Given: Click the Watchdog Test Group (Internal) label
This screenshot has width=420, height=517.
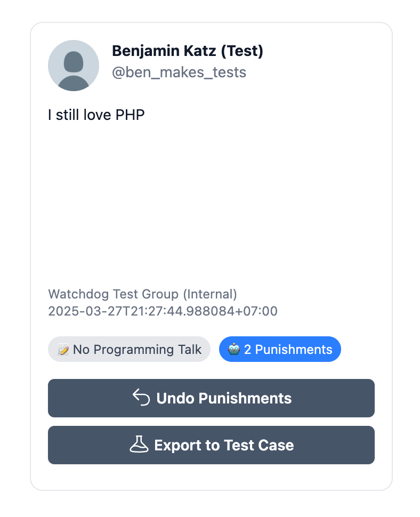Looking at the screenshot, I should (x=142, y=294).
